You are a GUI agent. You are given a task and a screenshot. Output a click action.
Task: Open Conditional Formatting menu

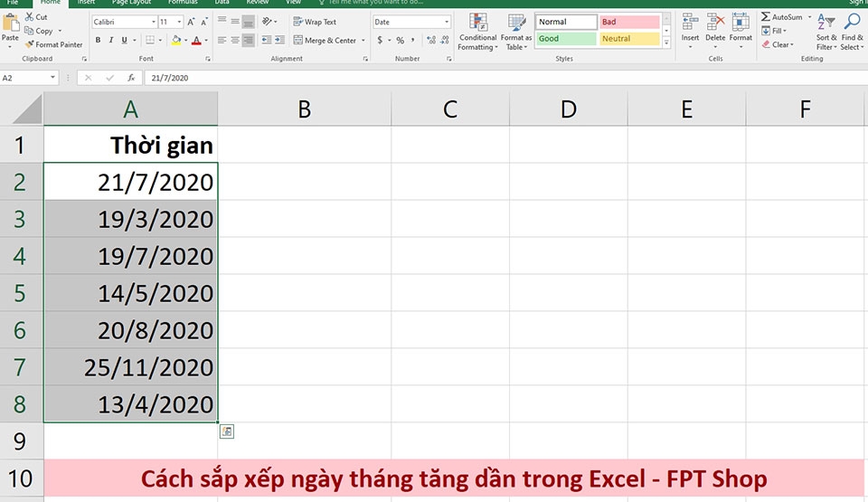click(477, 33)
